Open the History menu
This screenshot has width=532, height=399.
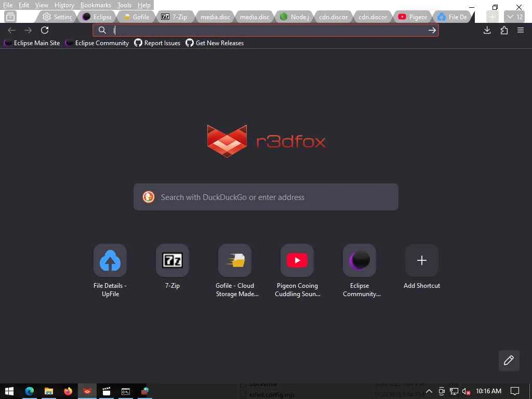64,5
